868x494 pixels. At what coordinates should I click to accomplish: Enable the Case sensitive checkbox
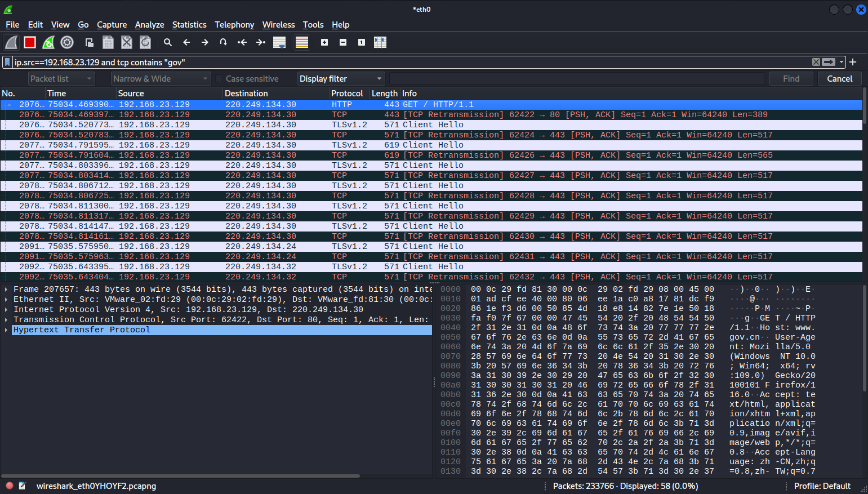pos(219,79)
